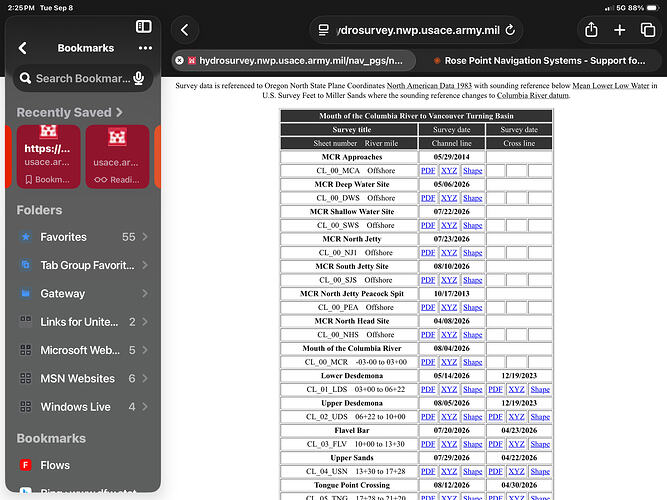Open cross line PDF for CL_01_LDS
This screenshot has height=500, width=667.
click(495, 389)
